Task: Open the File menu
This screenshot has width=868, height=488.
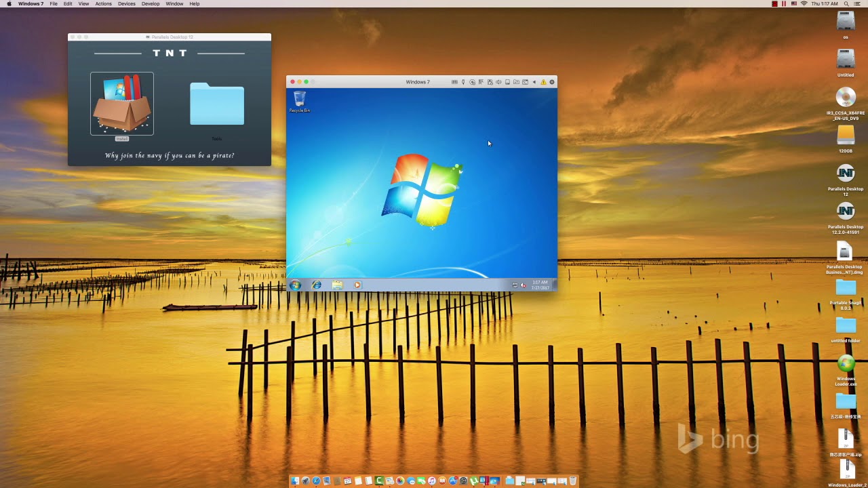Action: point(54,4)
